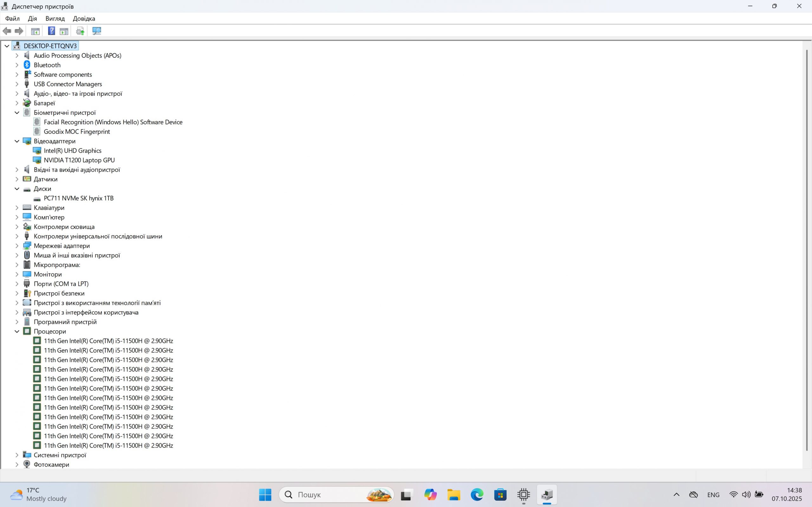Toggle the Show/Hide Action Pane toolbar icon

pos(64,31)
